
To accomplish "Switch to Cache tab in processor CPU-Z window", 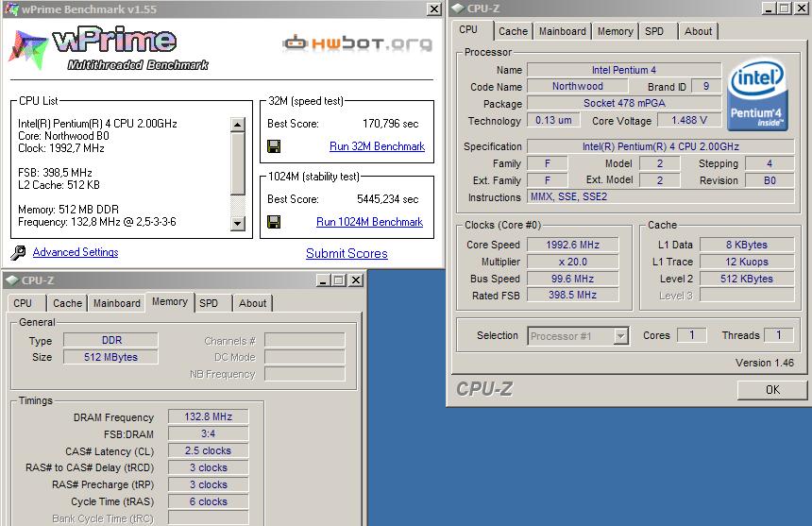I will pos(513,31).
